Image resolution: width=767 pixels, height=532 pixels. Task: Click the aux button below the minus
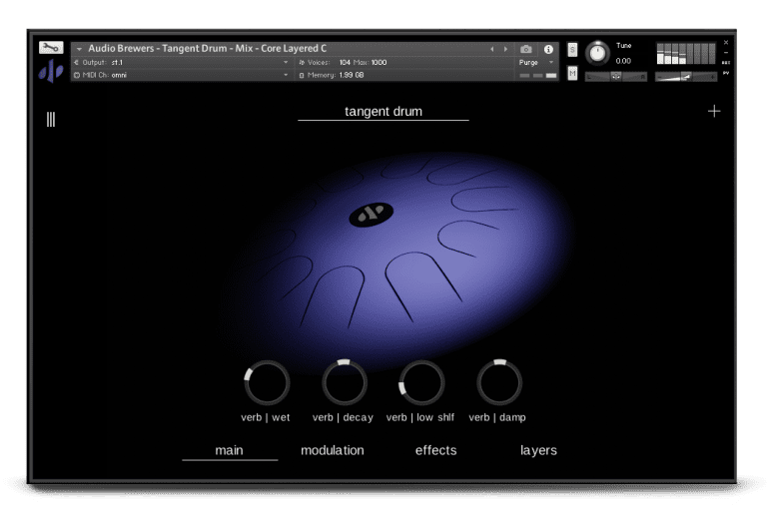coord(726,63)
